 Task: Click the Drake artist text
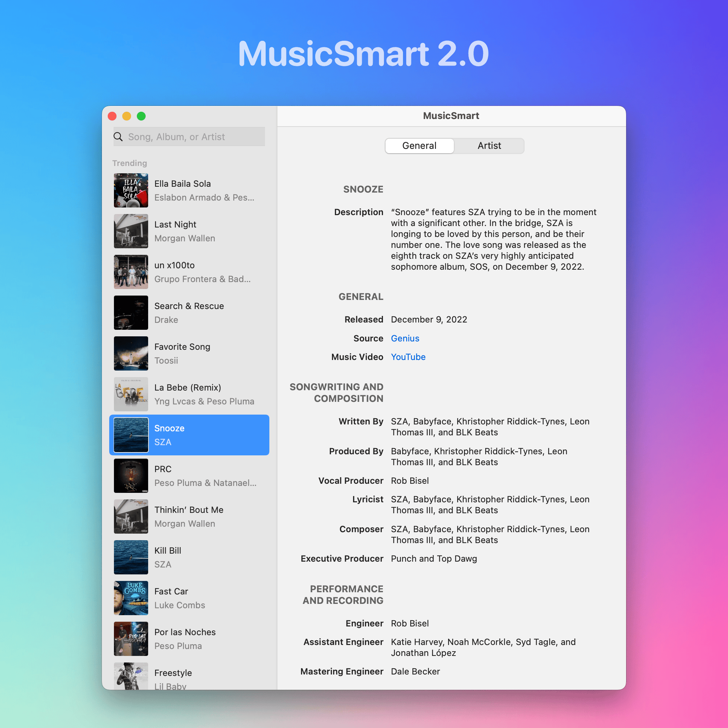(x=166, y=320)
